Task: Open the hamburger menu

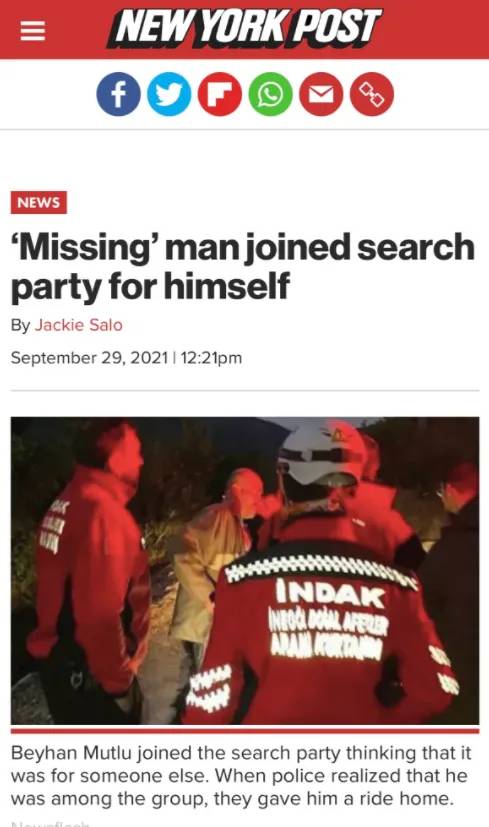Action: pos(33,31)
